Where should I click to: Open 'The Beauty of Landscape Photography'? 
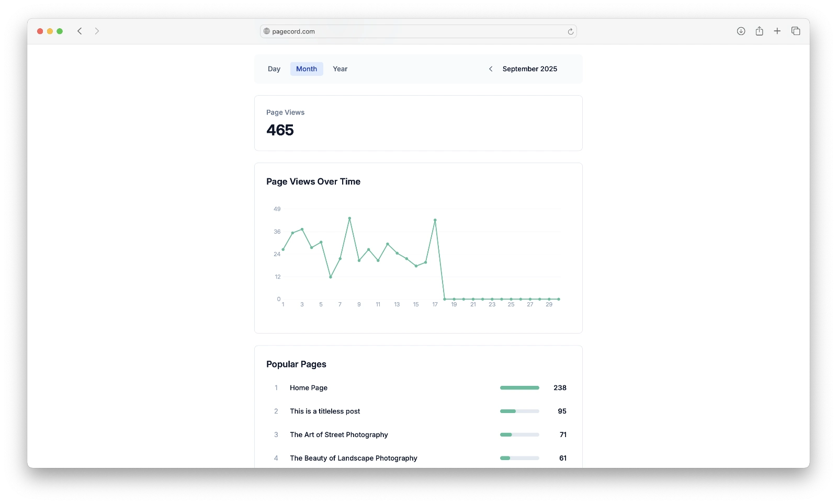pos(354,459)
